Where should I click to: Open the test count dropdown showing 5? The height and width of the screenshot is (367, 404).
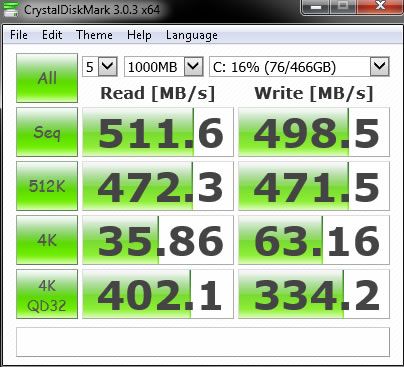coord(100,67)
